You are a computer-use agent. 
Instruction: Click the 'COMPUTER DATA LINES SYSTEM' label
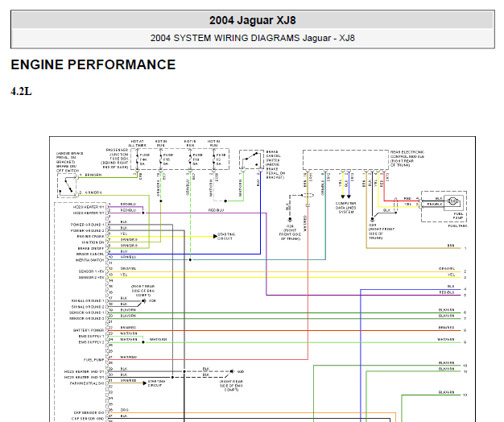[346, 208]
